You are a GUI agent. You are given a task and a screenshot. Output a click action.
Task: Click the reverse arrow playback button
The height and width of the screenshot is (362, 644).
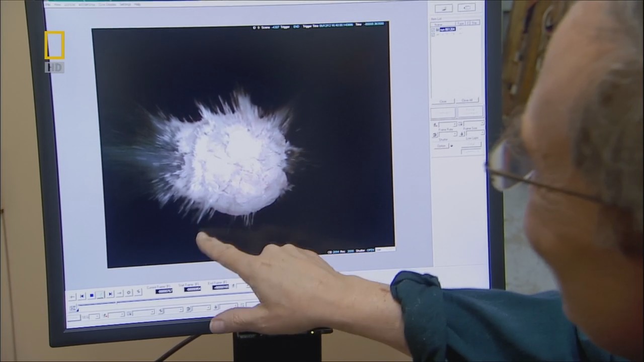pos(72,296)
